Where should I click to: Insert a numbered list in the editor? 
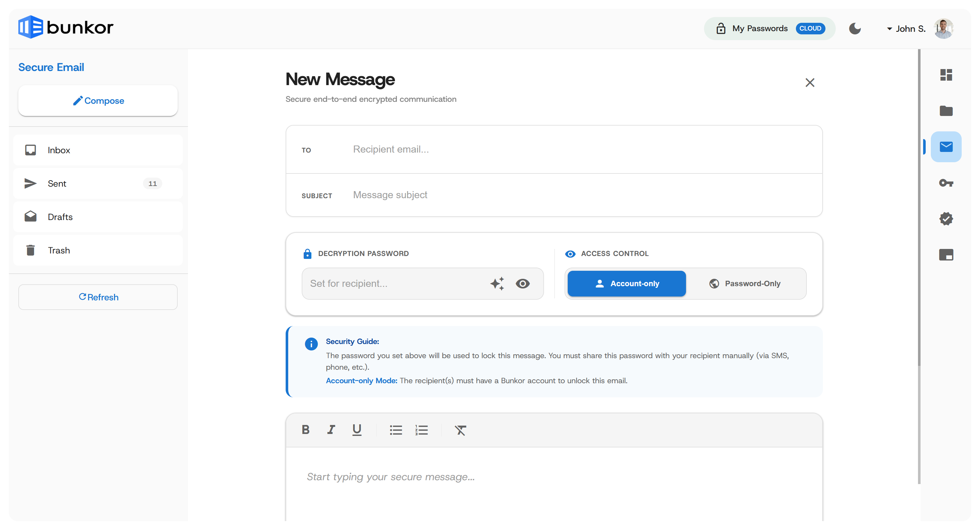click(x=421, y=430)
